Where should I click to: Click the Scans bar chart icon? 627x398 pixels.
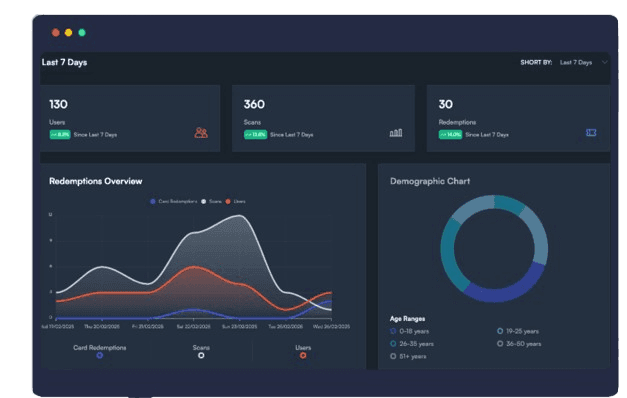(x=396, y=133)
